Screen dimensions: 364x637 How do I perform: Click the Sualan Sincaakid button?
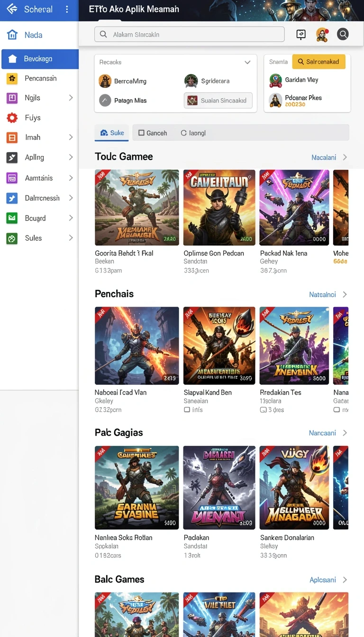tap(218, 100)
